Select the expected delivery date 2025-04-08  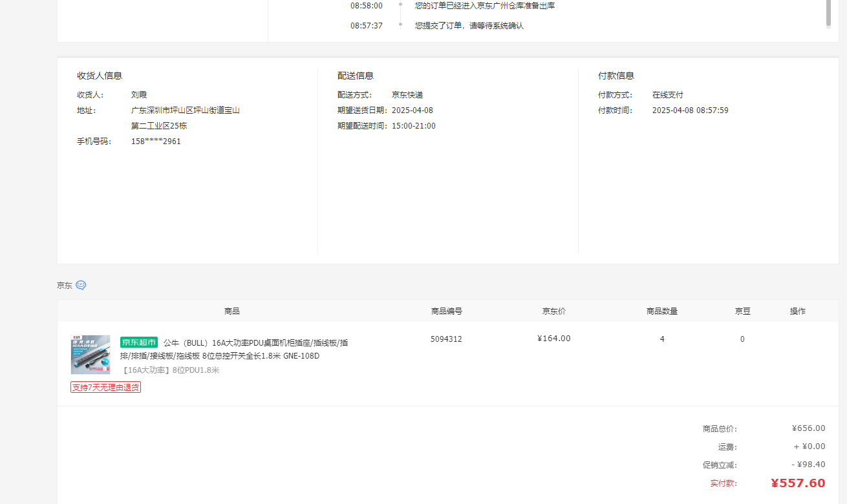[413, 110]
